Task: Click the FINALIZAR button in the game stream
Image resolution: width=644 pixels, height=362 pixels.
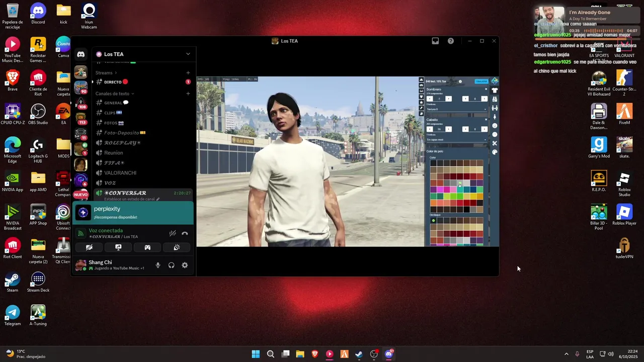Action: (x=481, y=81)
